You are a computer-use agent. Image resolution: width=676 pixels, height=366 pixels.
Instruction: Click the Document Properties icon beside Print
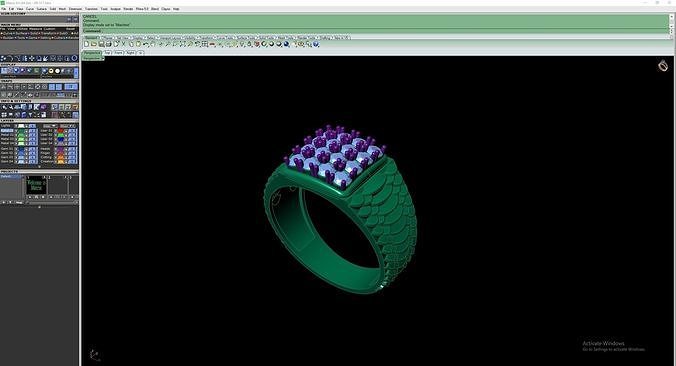(x=116, y=44)
